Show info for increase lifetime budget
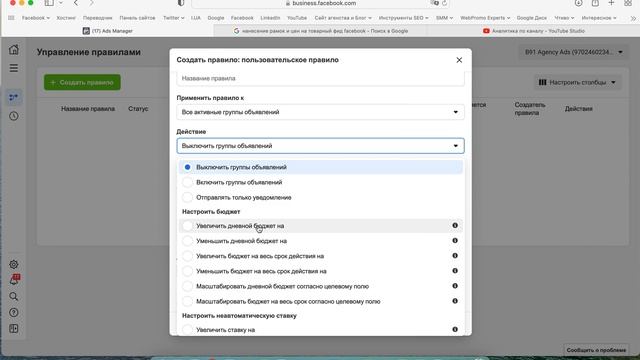 click(455, 256)
